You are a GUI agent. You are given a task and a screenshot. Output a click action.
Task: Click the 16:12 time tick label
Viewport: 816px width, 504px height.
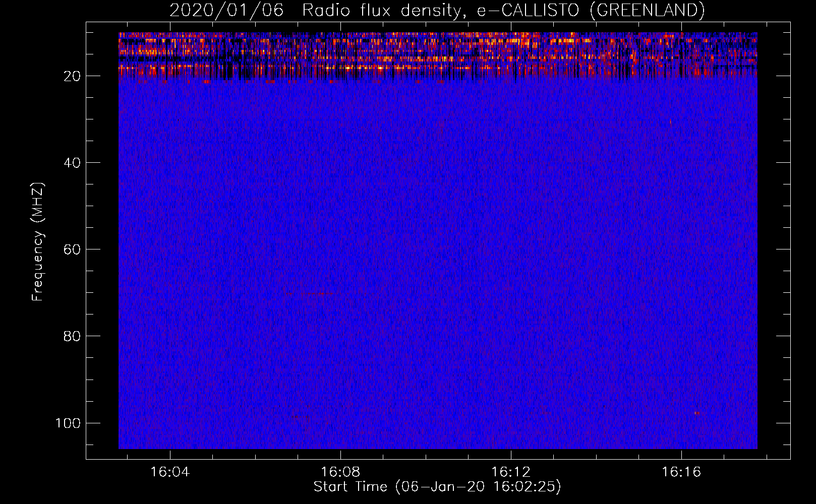pos(511,472)
